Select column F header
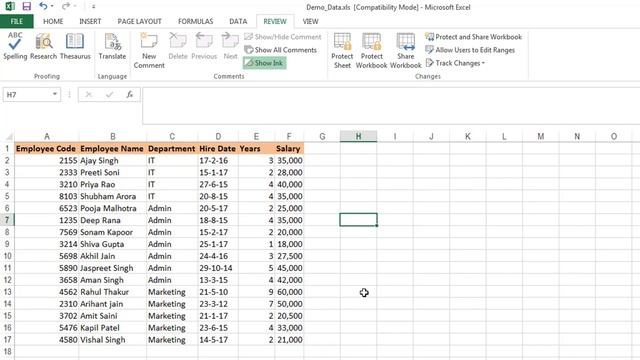Viewport: 640px width, 360px height. tap(289, 136)
